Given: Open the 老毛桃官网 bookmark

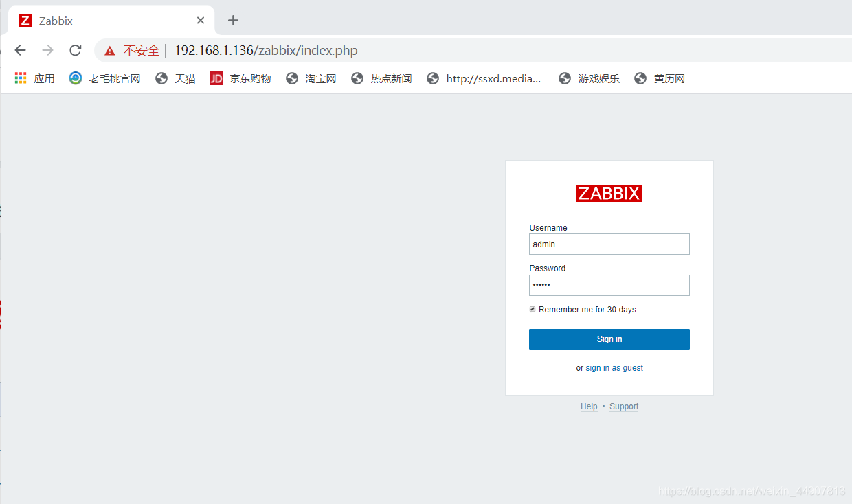Looking at the screenshot, I should [x=104, y=78].
